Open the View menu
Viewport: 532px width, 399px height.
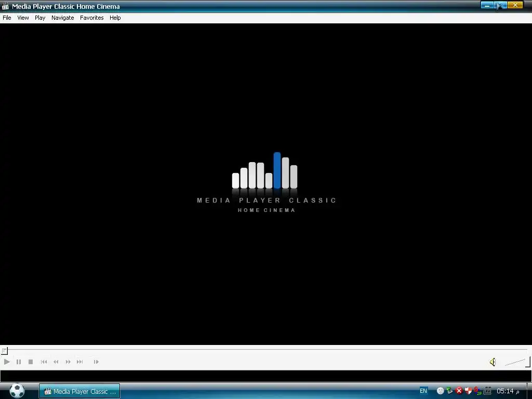(23, 18)
